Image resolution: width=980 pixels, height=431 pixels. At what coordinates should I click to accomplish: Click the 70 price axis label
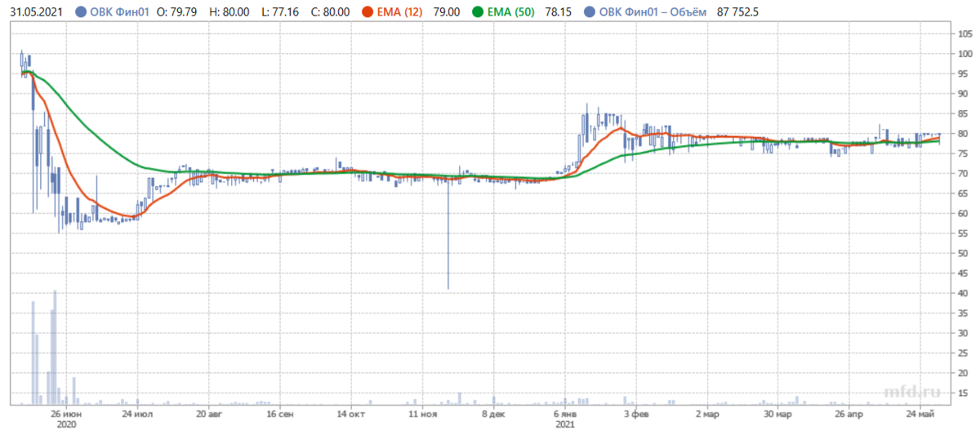click(x=963, y=173)
